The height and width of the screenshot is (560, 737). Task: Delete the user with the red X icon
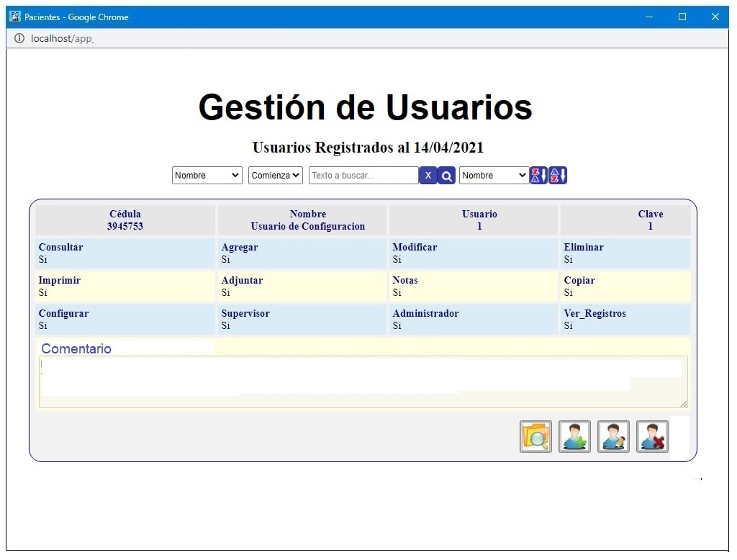pos(652,436)
